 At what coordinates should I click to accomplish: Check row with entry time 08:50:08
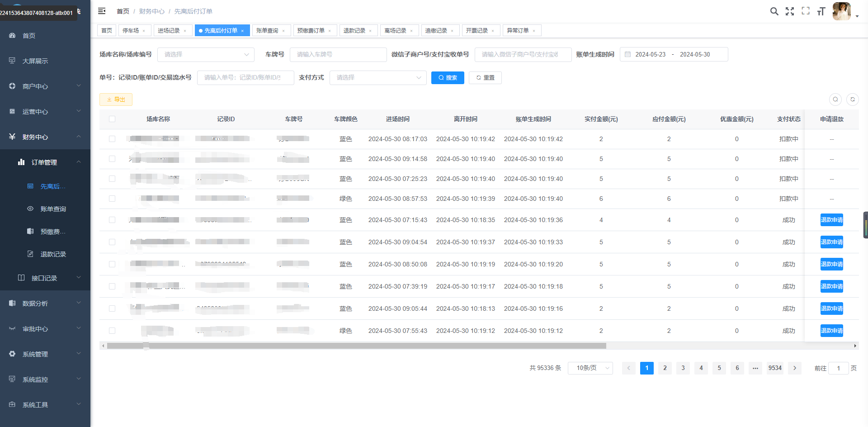click(112, 264)
